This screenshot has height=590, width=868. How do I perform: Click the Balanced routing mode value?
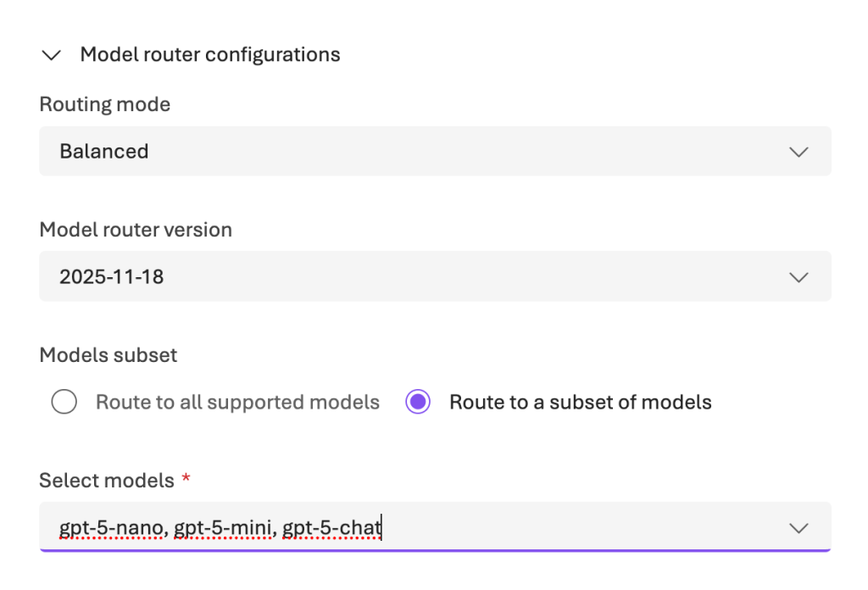[104, 152]
